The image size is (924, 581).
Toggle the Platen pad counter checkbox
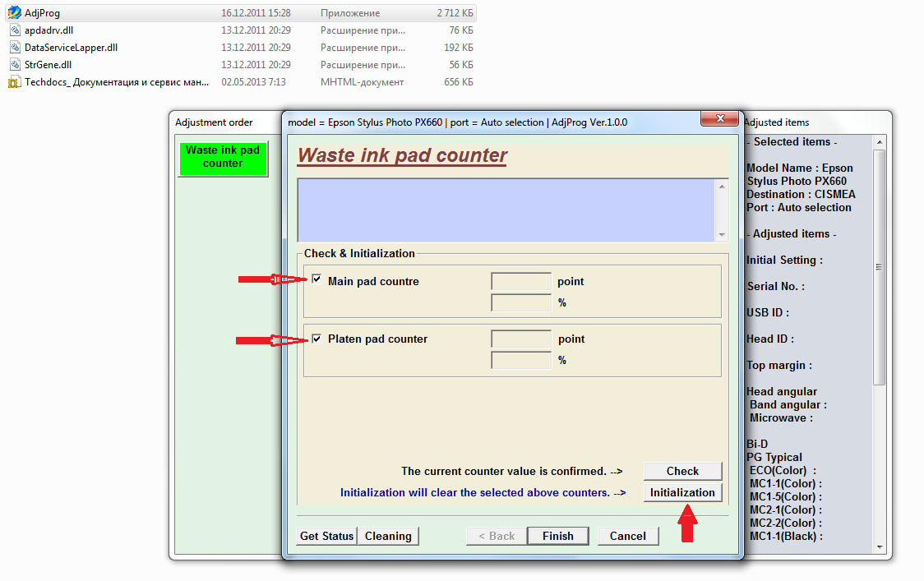(317, 339)
